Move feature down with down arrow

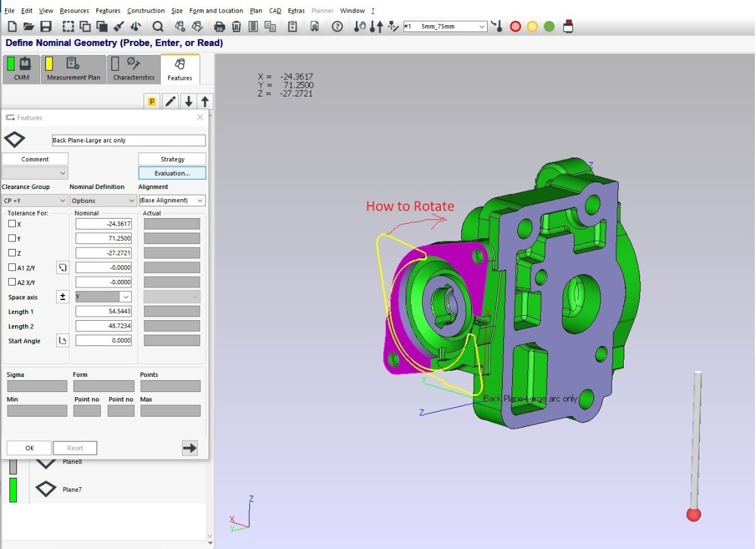tap(188, 101)
